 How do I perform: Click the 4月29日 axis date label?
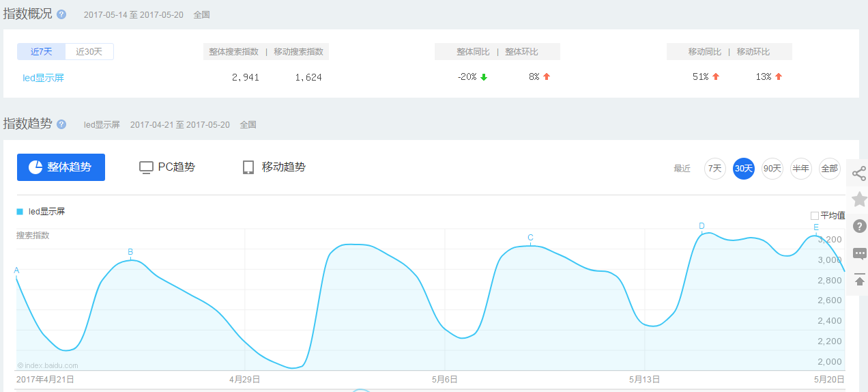[244, 379]
